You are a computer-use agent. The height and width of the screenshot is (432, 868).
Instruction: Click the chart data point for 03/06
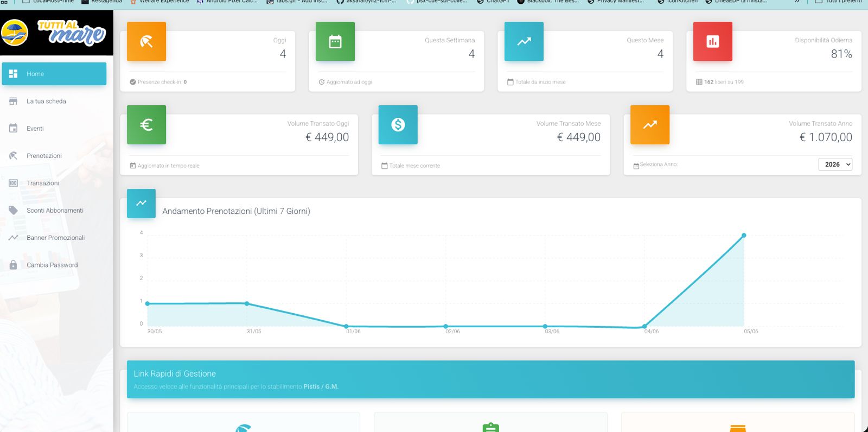click(545, 326)
